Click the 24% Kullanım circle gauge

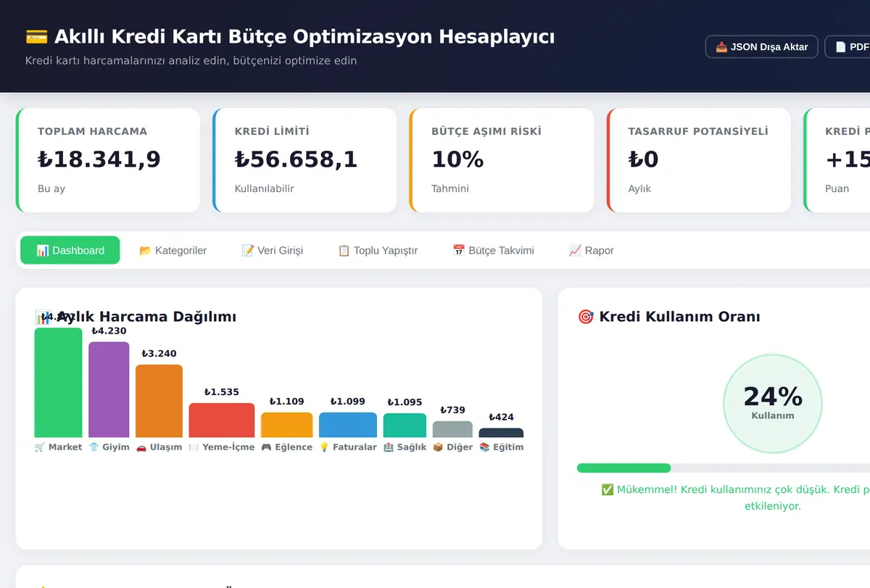coord(773,403)
